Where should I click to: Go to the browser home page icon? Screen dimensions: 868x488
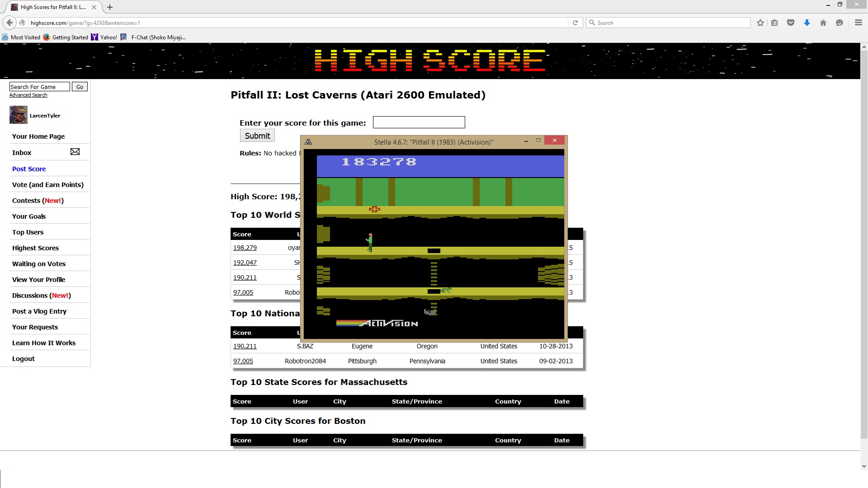[823, 23]
